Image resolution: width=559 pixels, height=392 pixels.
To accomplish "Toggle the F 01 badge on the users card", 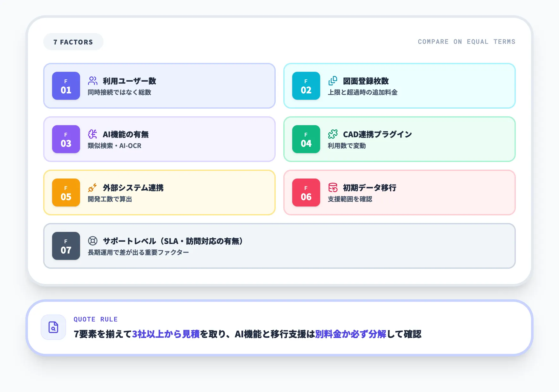I will point(66,86).
